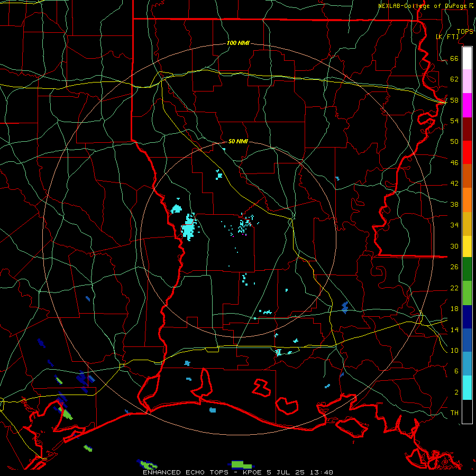
Task: Click the 62 value on the scale
Action: (x=454, y=79)
